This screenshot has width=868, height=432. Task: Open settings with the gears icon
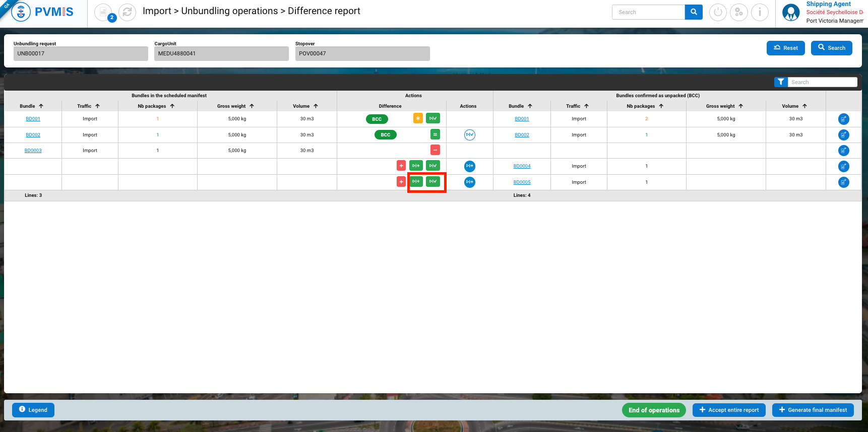pyautogui.click(x=738, y=12)
